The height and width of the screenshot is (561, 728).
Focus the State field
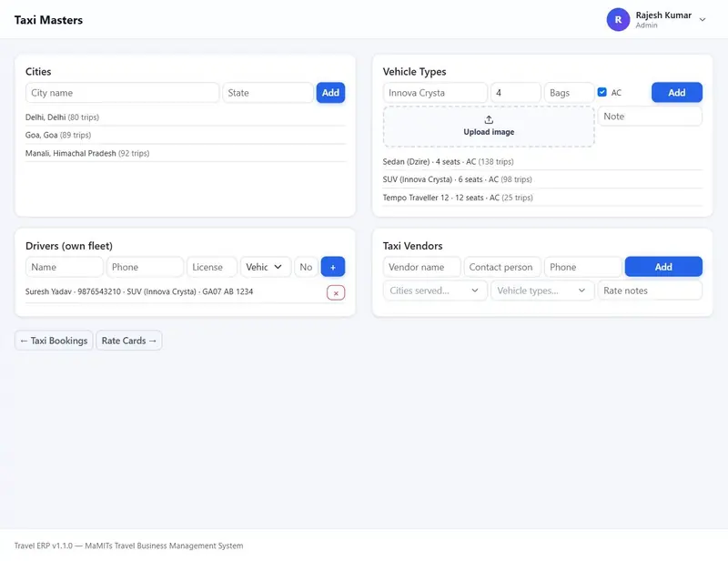(268, 93)
